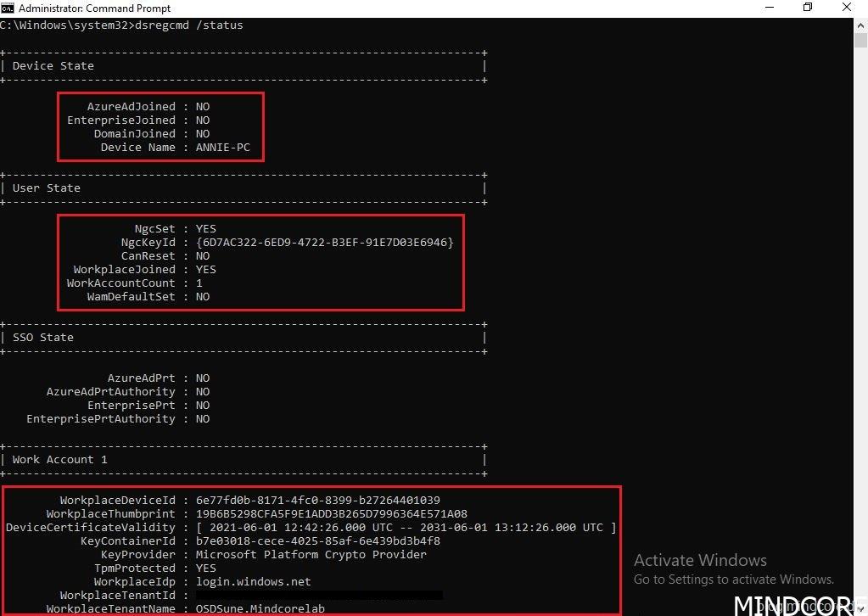The height and width of the screenshot is (616, 868).
Task: Click the Device State section header
Action: point(53,66)
